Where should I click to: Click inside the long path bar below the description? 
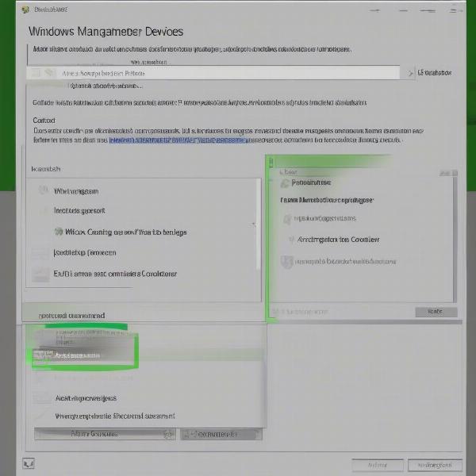click(213, 73)
